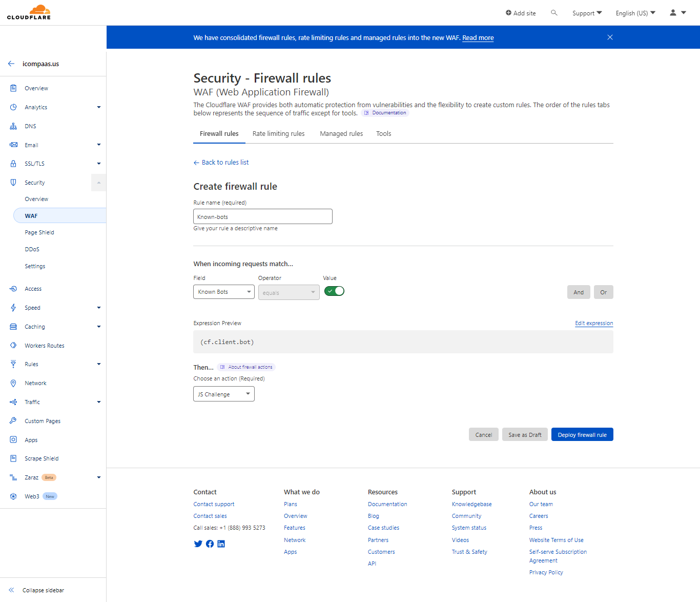Click the Access icon in sidebar
Image resolution: width=700 pixels, height=602 pixels.
pyautogui.click(x=13, y=289)
